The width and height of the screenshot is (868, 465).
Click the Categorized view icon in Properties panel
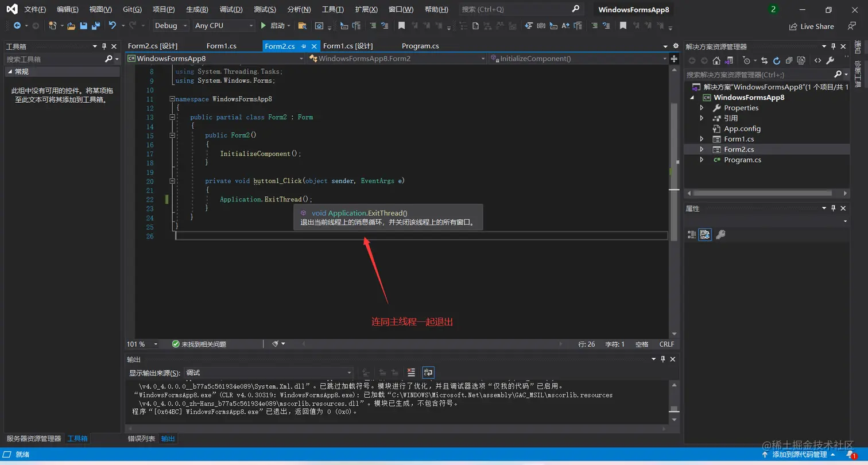point(692,234)
